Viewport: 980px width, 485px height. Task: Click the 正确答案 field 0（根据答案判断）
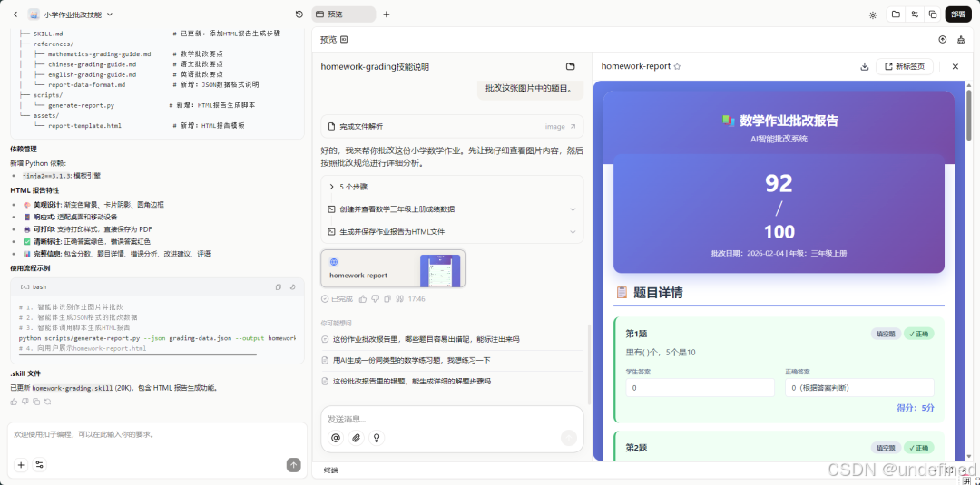pyautogui.click(x=859, y=388)
